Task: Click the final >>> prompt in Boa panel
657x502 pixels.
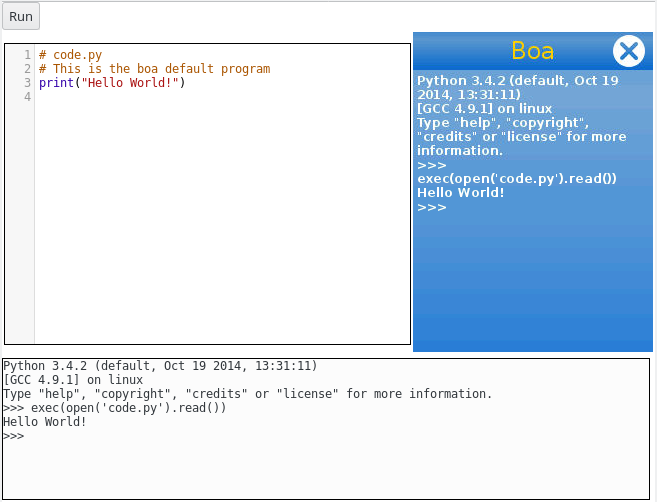Action: 432,207
